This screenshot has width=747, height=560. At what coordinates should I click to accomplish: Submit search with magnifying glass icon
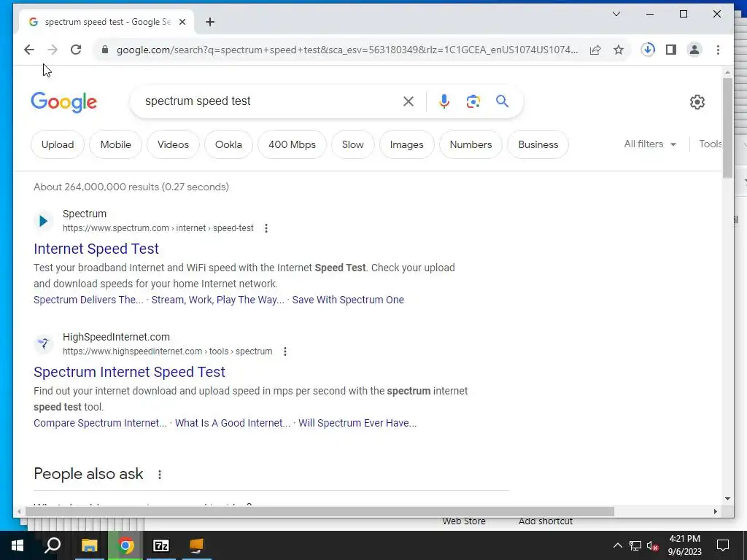pyautogui.click(x=502, y=101)
